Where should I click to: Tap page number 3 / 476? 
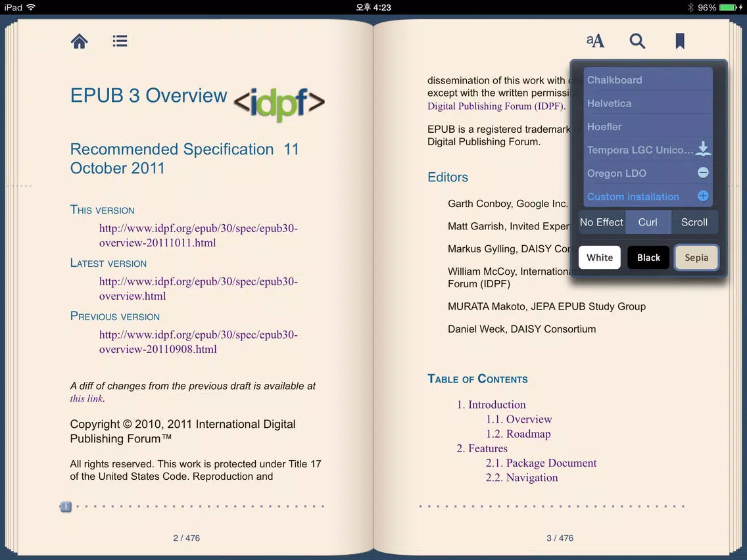560,538
